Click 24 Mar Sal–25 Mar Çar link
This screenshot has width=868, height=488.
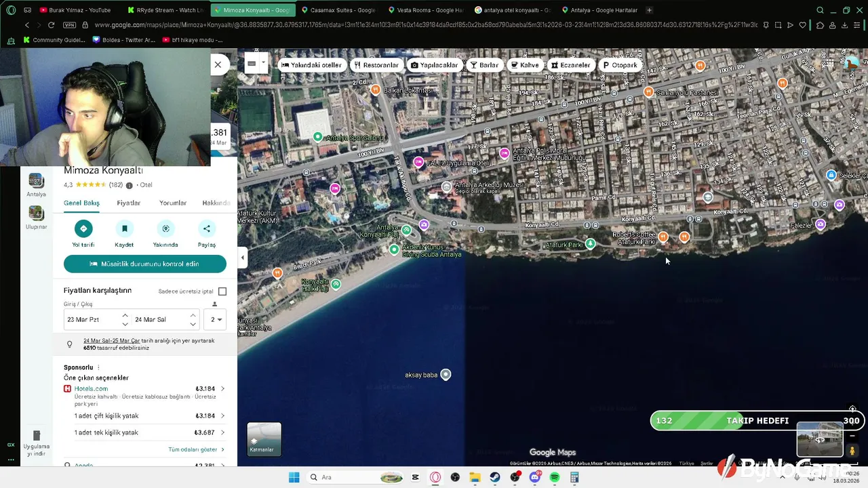[112, 340]
